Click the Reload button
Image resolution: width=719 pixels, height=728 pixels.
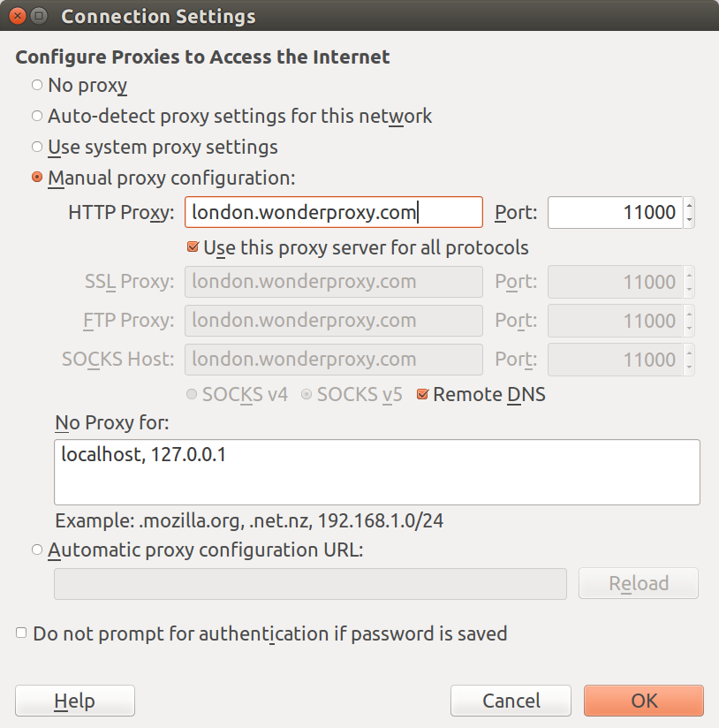tap(639, 583)
